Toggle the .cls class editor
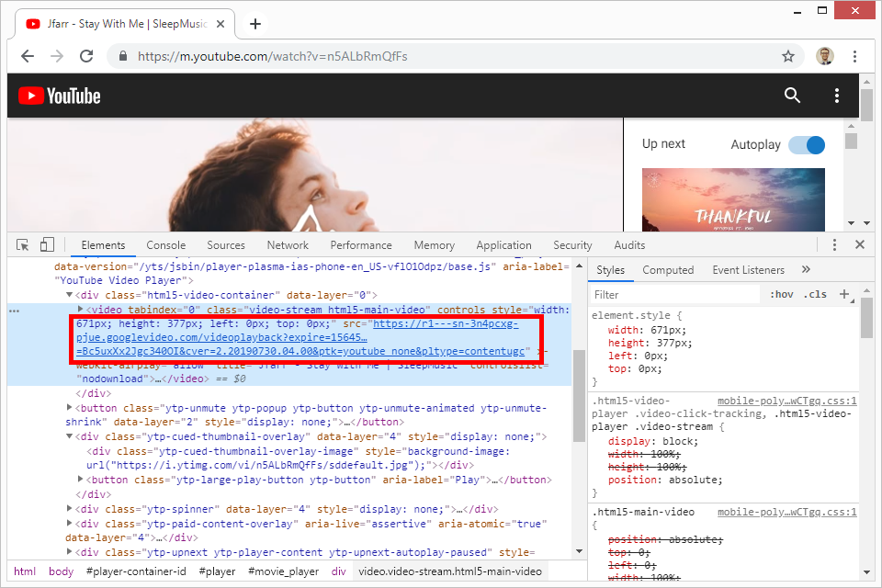 [815, 295]
